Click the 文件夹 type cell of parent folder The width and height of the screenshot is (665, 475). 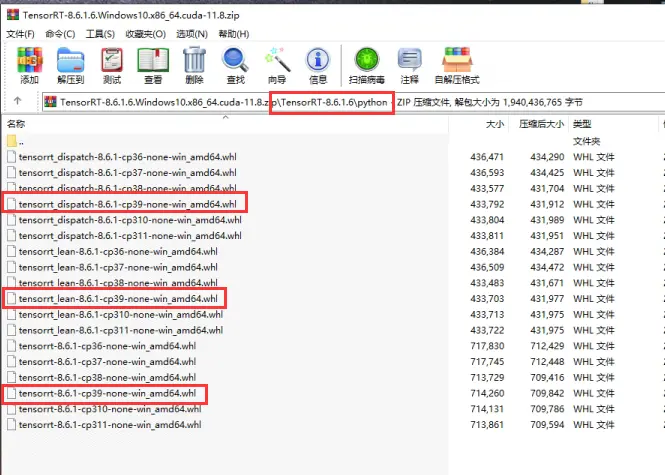pyautogui.click(x=587, y=141)
